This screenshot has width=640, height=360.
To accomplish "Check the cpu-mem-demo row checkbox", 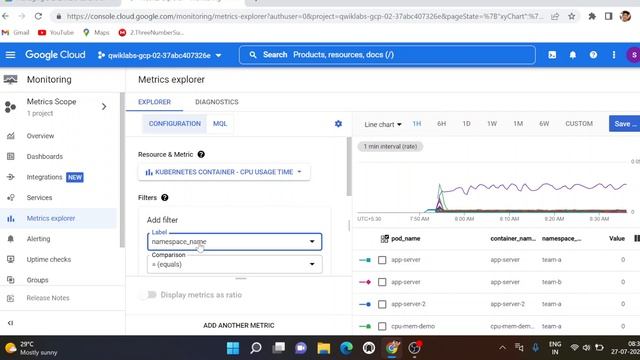I will (382, 326).
